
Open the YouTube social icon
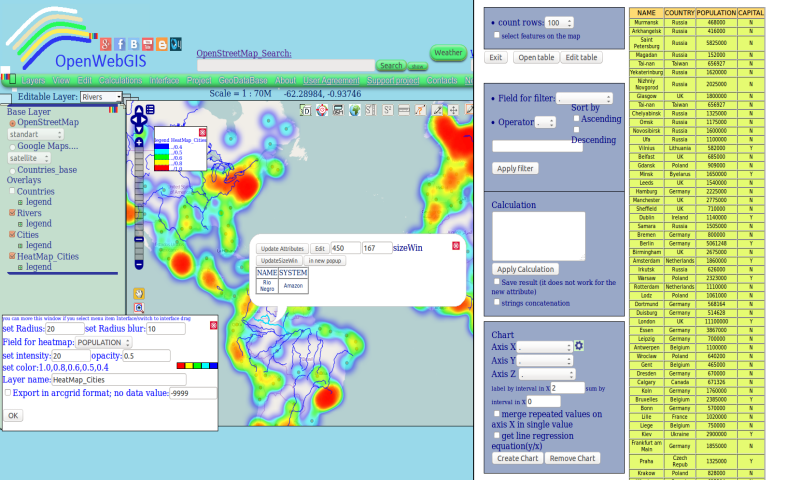[x=148, y=44]
